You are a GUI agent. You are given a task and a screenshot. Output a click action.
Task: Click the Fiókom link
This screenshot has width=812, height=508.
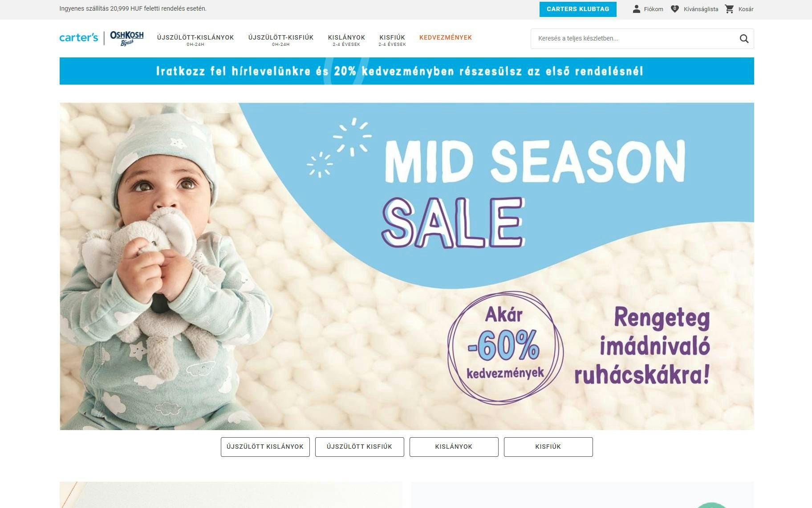point(654,9)
